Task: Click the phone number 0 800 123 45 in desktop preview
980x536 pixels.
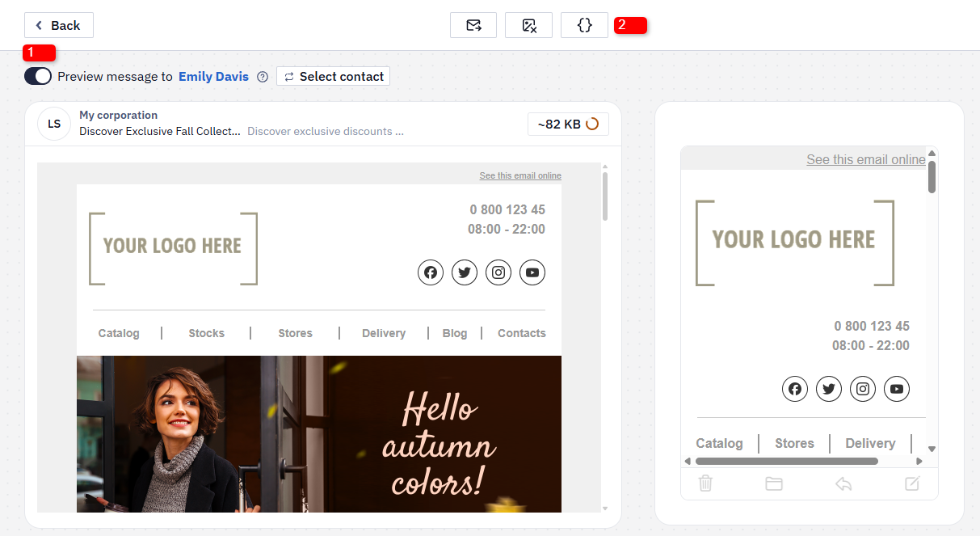Action: pyautogui.click(x=507, y=210)
